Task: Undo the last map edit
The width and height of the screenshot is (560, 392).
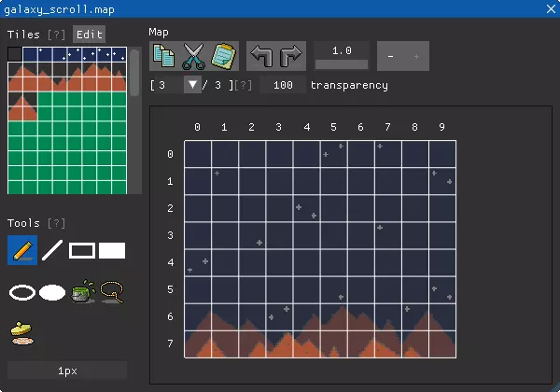Action: tap(261, 56)
